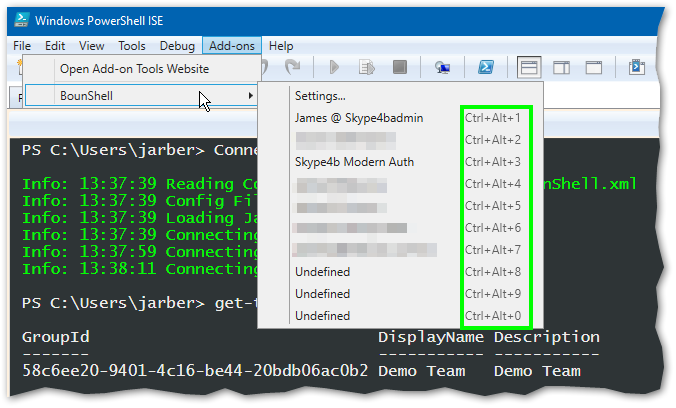Click the Redo toolbar icon

click(293, 67)
